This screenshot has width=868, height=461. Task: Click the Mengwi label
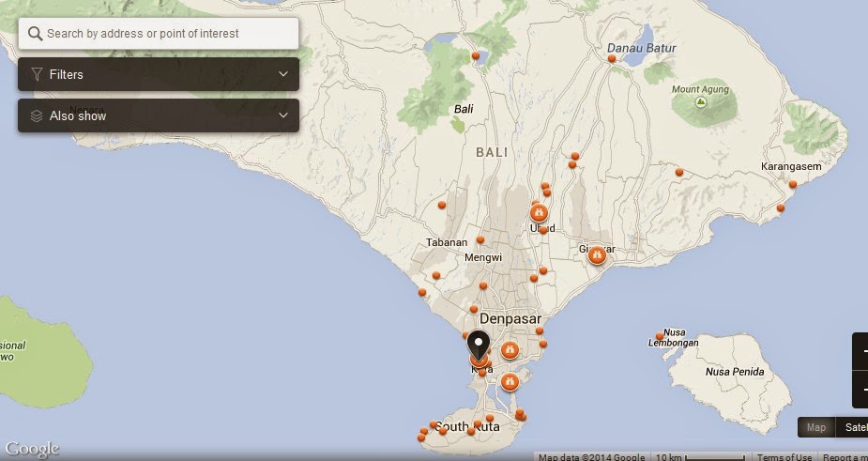tap(483, 257)
